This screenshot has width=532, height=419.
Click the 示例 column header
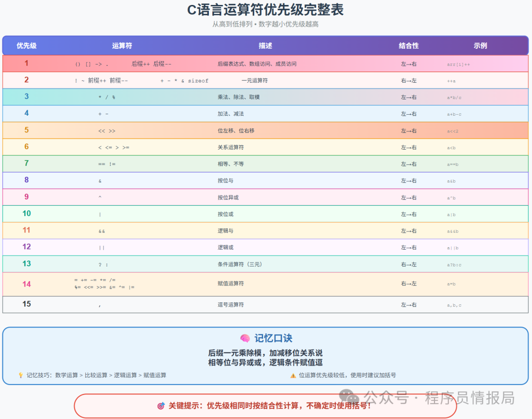click(480, 46)
